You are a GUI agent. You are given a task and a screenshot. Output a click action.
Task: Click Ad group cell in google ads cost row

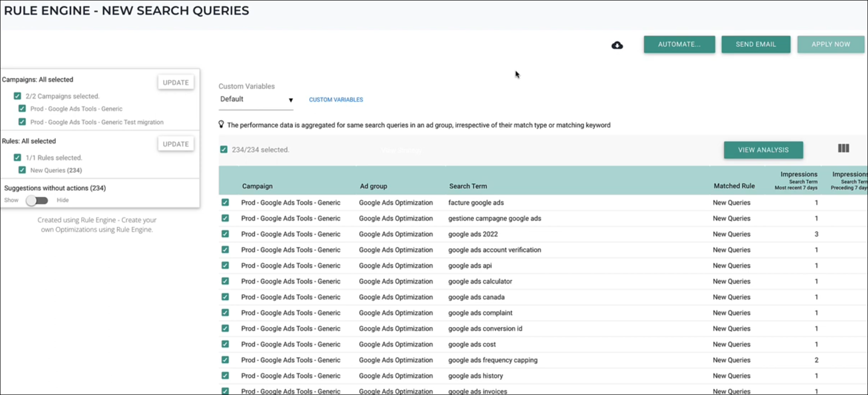396,344
